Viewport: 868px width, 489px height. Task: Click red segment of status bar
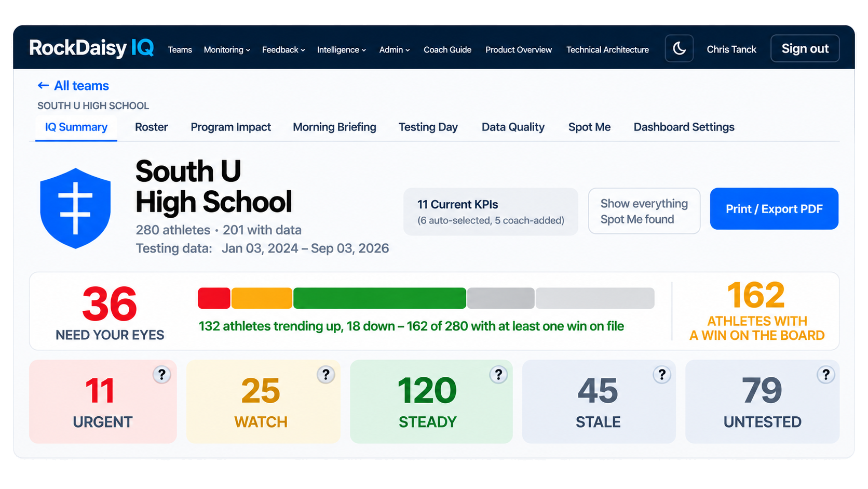[x=214, y=298]
